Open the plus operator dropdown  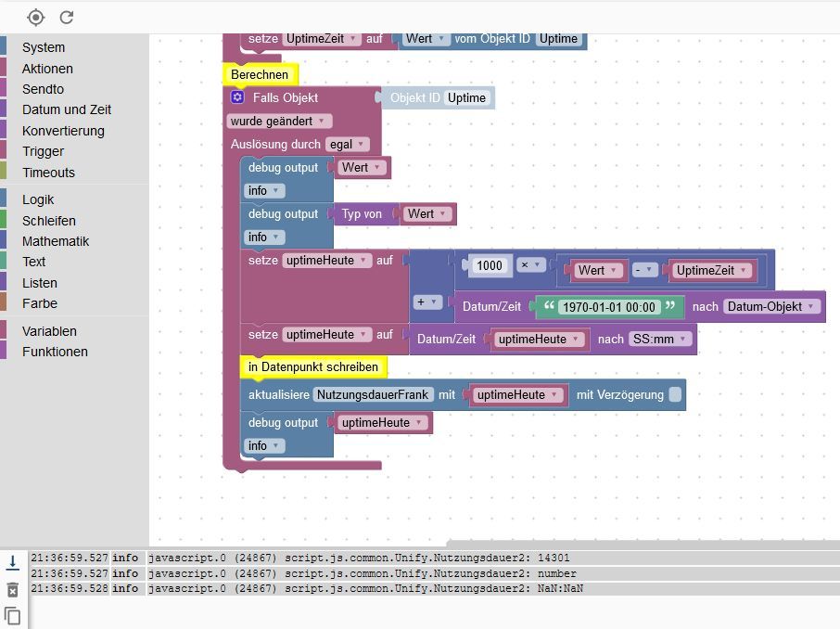[x=427, y=302]
